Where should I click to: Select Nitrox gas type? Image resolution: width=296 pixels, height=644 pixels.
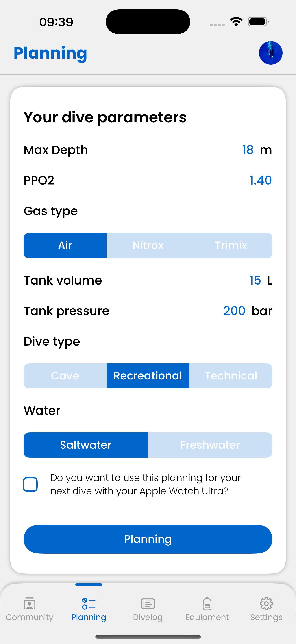[x=148, y=245]
